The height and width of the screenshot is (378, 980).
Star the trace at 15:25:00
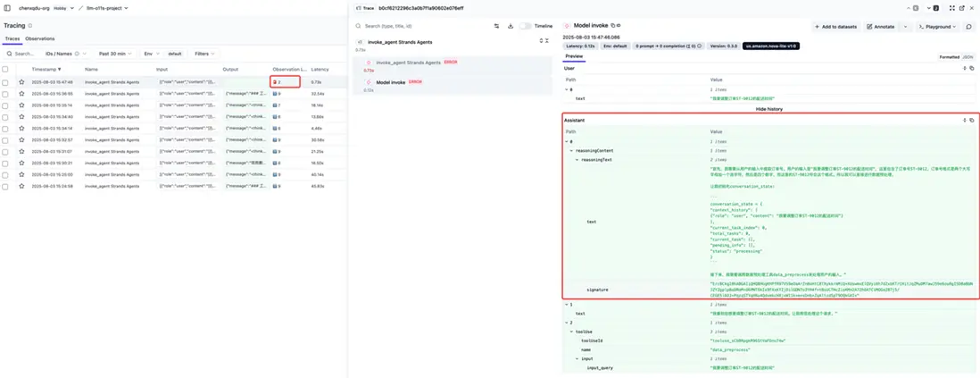click(21, 174)
